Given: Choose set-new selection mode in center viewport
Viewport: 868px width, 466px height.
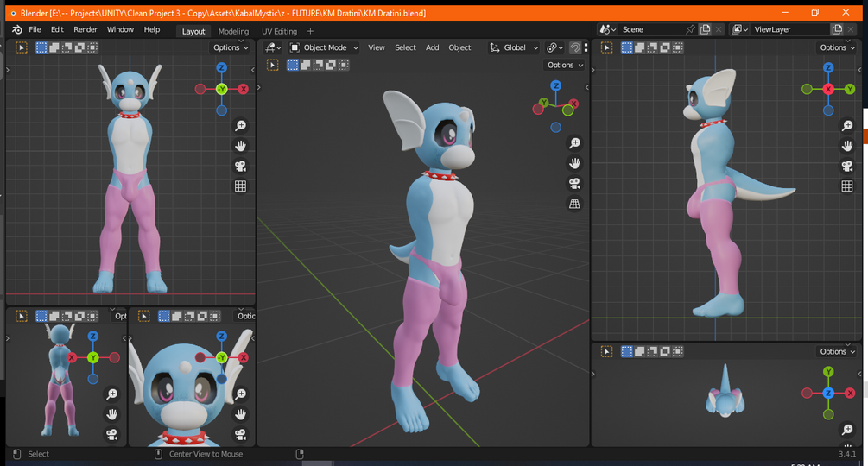Looking at the screenshot, I should pos(292,66).
